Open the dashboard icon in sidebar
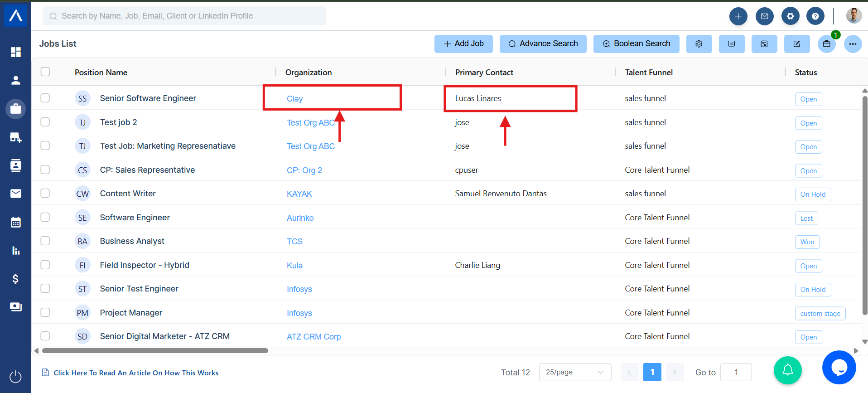 16,52
